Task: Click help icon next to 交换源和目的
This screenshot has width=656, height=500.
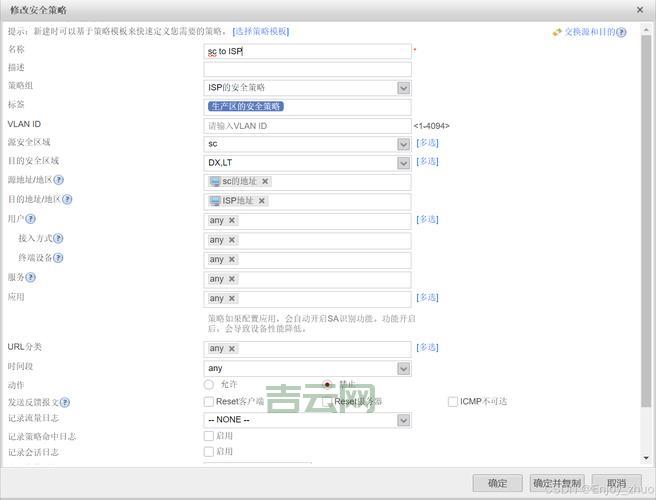Action: click(x=622, y=32)
